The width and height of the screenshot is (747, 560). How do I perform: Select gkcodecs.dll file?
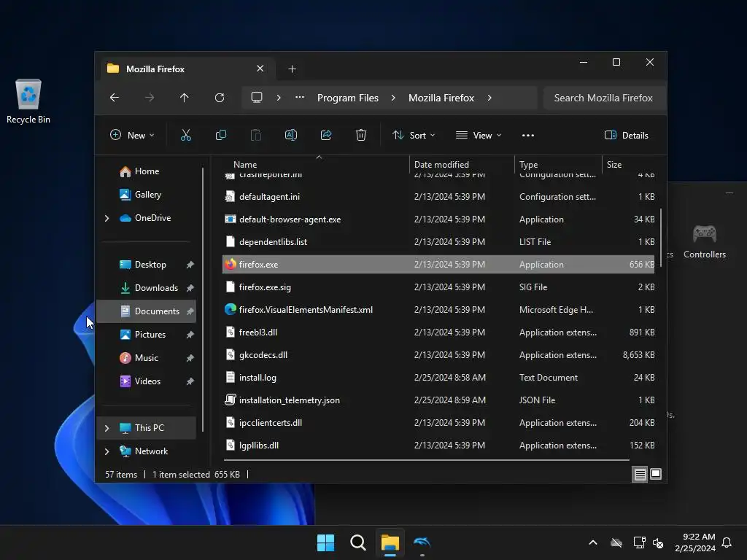pyautogui.click(x=438, y=355)
